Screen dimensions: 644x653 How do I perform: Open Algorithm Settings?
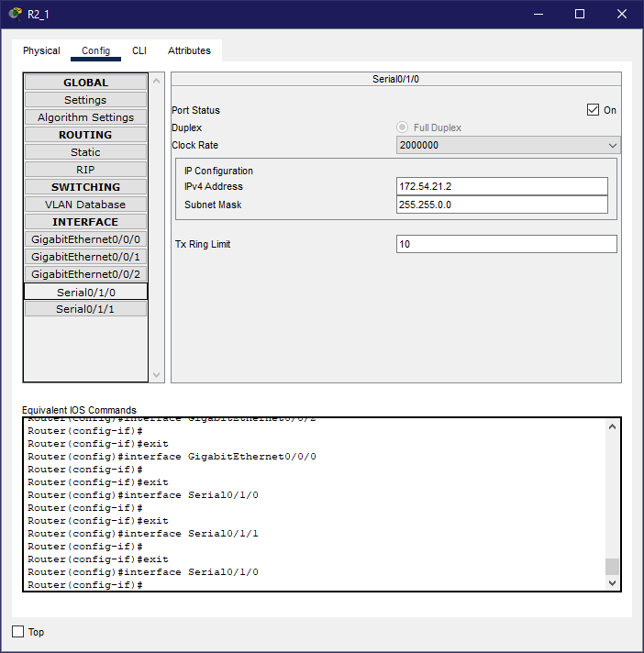coord(85,117)
